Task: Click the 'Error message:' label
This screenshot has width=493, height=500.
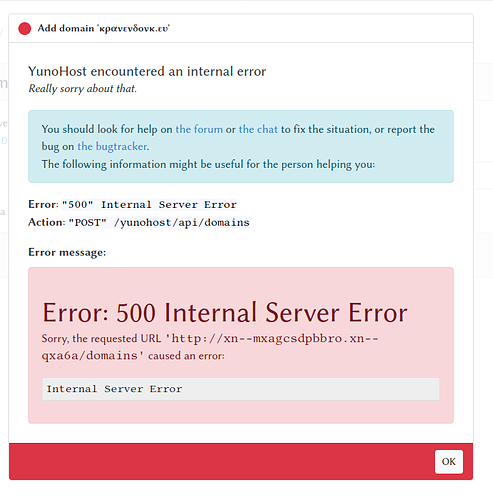Action: [x=67, y=252]
